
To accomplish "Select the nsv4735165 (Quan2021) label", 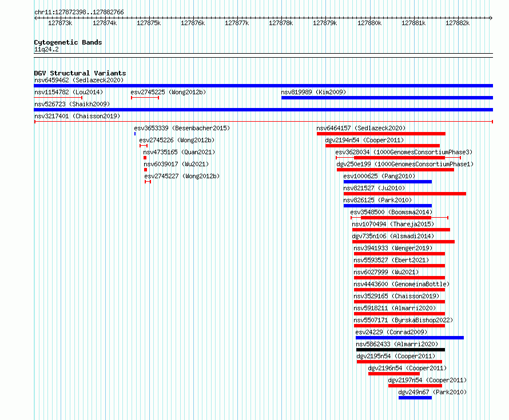I will (x=179, y=152).
